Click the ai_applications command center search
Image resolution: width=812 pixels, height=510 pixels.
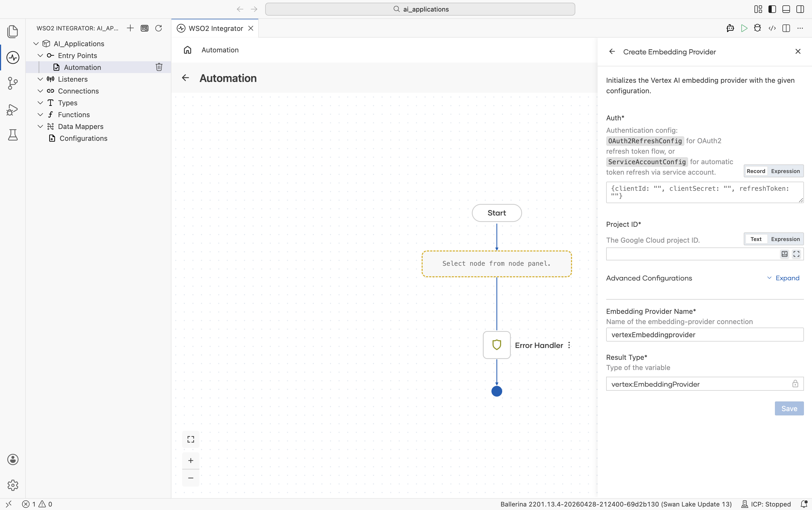(420, 9)
